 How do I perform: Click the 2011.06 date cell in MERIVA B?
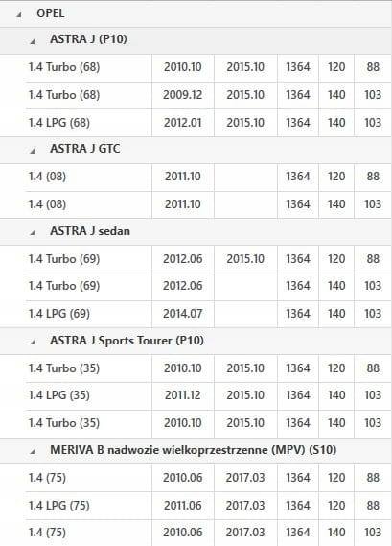coord(183,506)
